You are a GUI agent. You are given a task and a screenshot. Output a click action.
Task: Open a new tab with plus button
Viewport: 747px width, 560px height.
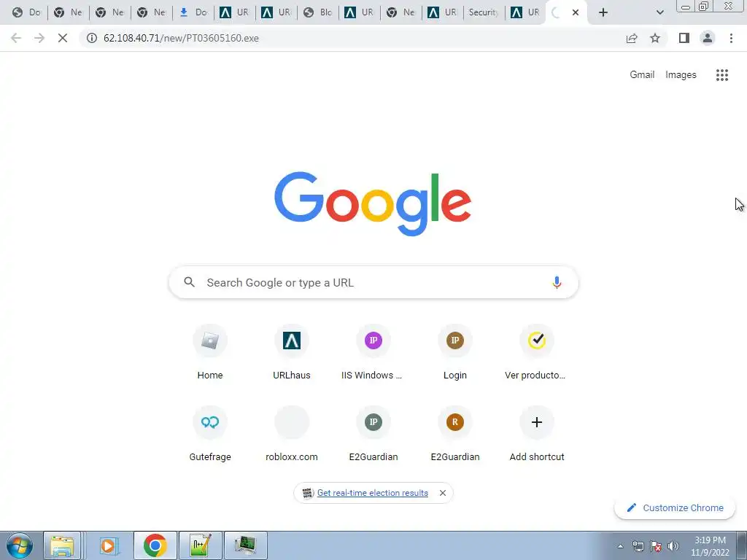coord(603,12)
